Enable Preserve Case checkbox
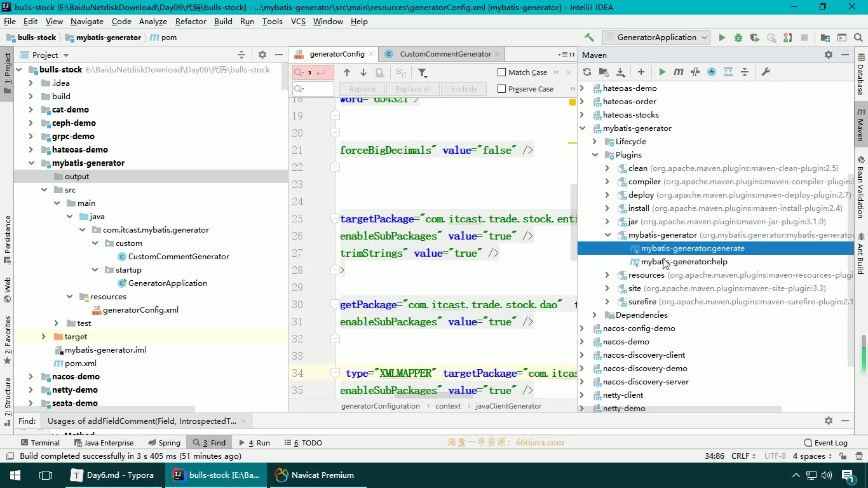This screenshot has height=488, width=868. pyautogui.click(x=501, y=89)
